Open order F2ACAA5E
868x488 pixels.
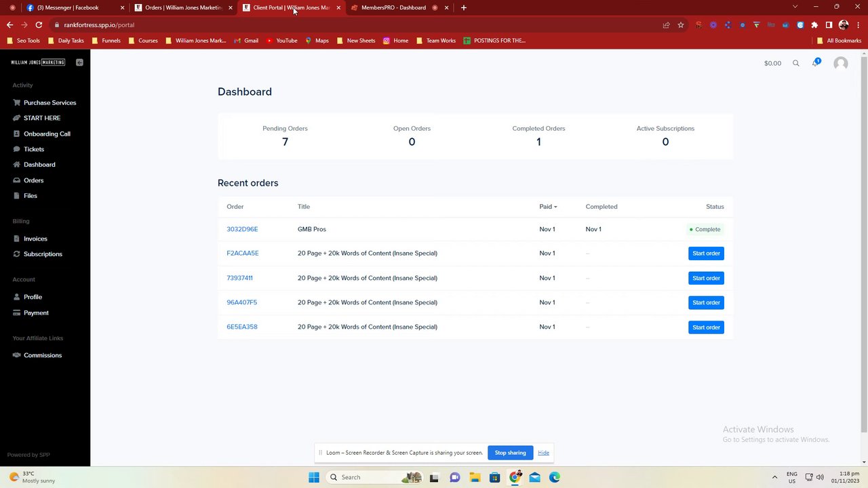coord(243,253)
